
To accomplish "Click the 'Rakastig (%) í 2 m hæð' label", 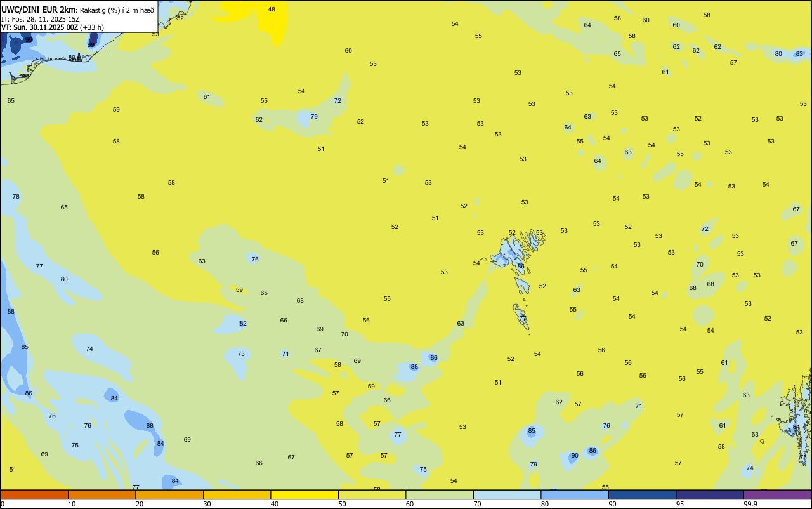I will click(x=117, y=10).
